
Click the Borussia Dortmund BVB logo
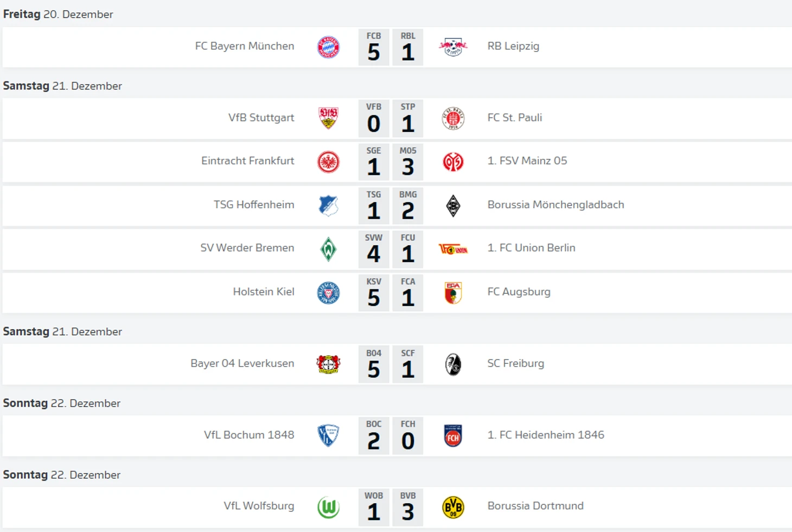click(x=453, y=507)
